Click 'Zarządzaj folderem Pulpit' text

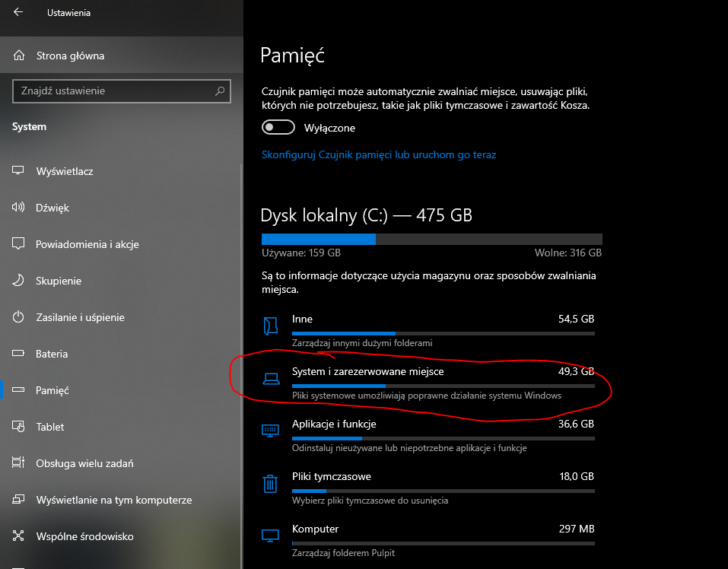point(343,553)
